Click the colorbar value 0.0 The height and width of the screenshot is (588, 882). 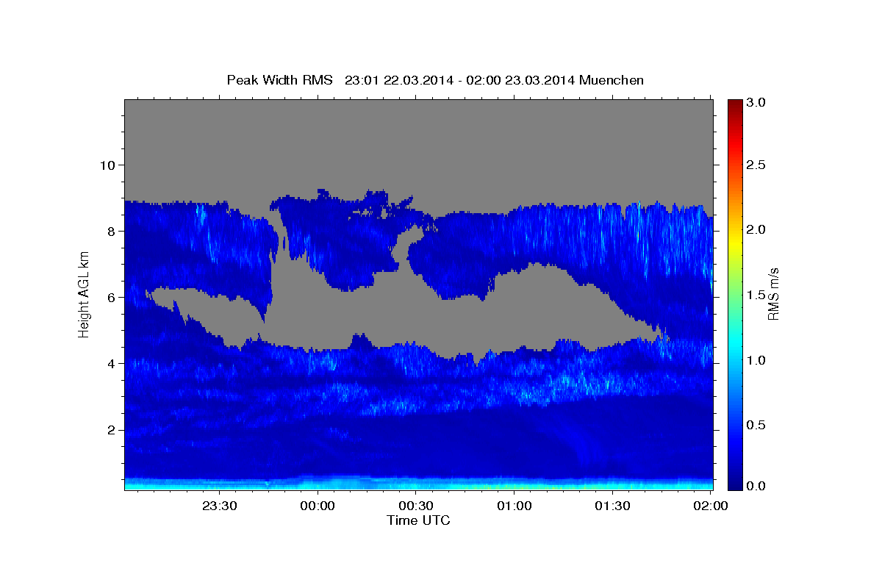point(758,486)
